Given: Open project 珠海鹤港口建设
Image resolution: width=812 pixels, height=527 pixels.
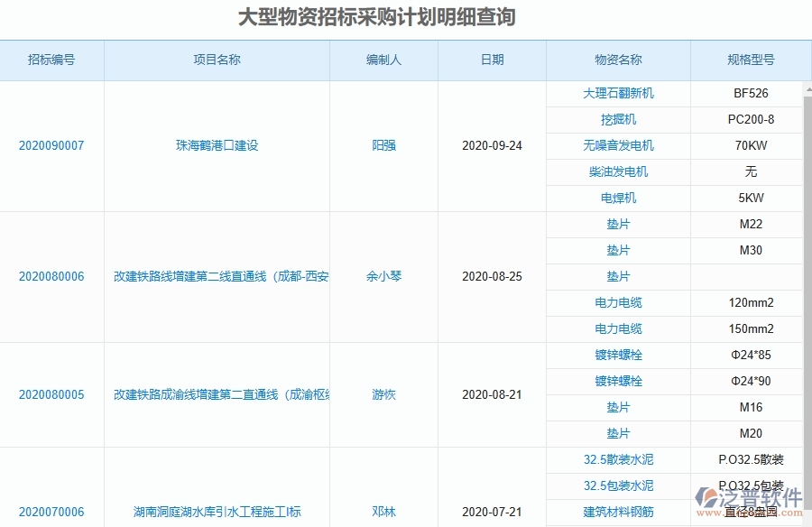Looking at the screenshot, I should pyautogui.click(x=216, y=145).
